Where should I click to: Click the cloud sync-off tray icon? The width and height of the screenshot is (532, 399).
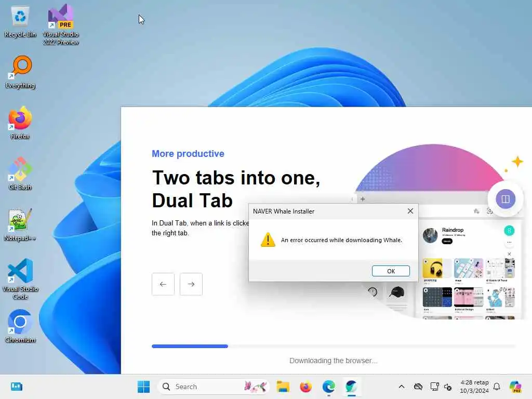(418, 387)
